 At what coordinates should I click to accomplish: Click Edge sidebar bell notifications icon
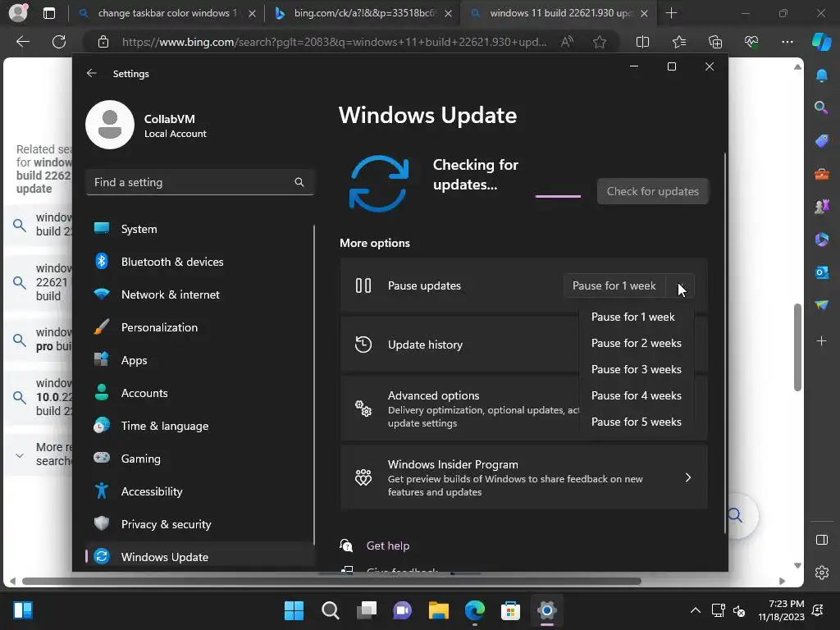pos(821,75)
